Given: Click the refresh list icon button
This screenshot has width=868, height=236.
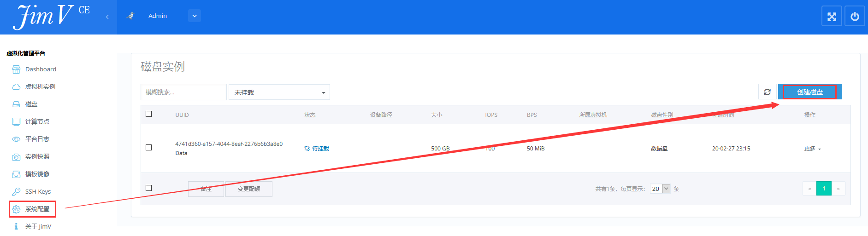Looking at the screenshot, I should coord(767,92).
